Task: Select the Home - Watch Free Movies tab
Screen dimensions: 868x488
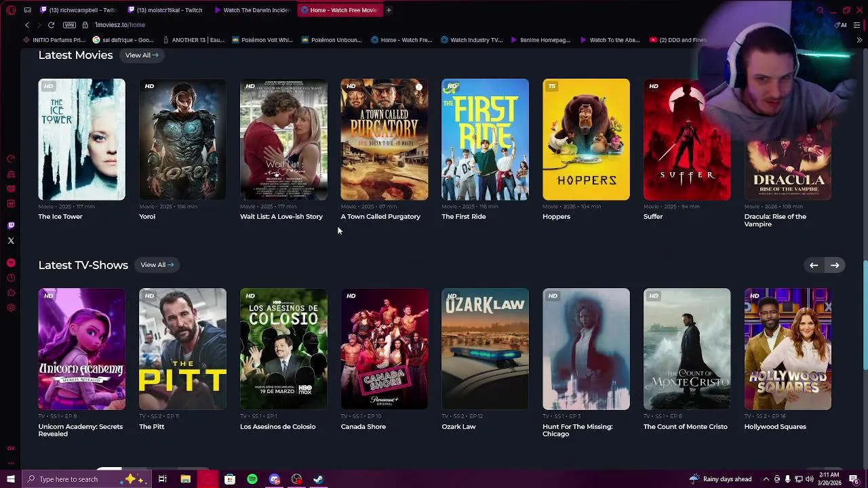Action: pos(339,10)
